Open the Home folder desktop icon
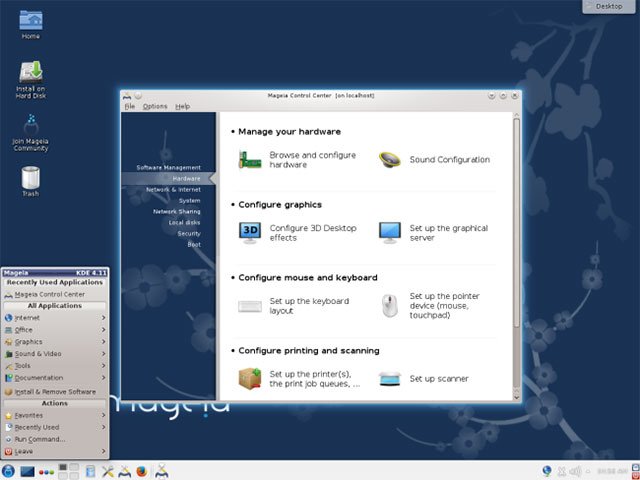Image resolution: width=640 pixels, height=480 pixels. (x=31, y=20)
